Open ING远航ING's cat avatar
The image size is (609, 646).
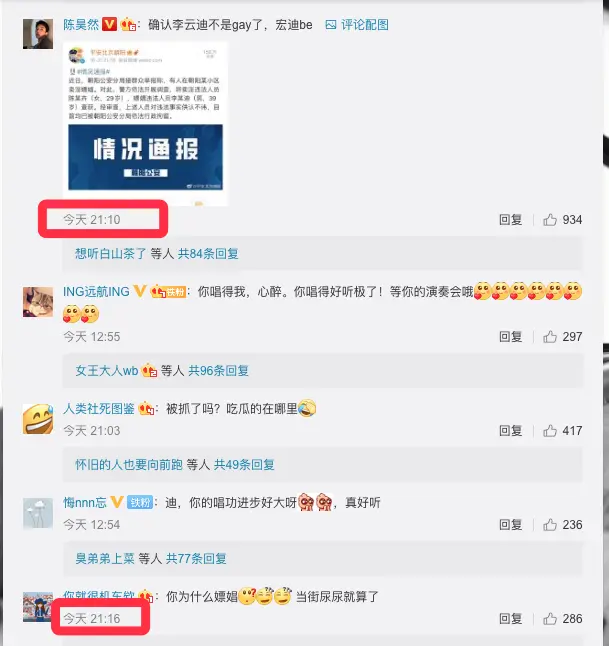[38, 302]
